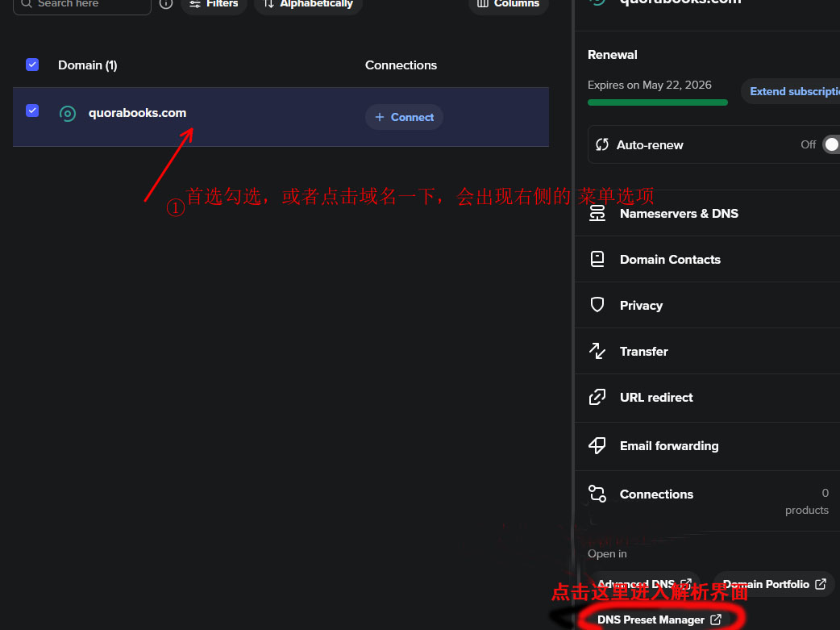
Task: Toggle the Auto-renew switch
Action: [x=830, y=145]
